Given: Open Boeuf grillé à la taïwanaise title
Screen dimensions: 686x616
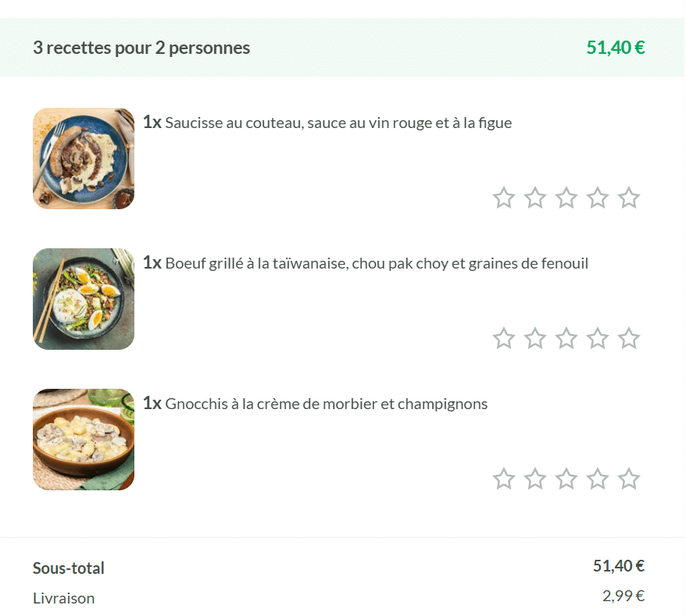Looking at the screenshot, I should (377, 263).
